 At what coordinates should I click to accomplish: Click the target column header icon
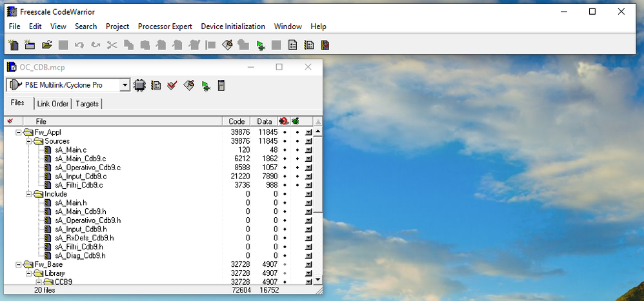[284, 121]
